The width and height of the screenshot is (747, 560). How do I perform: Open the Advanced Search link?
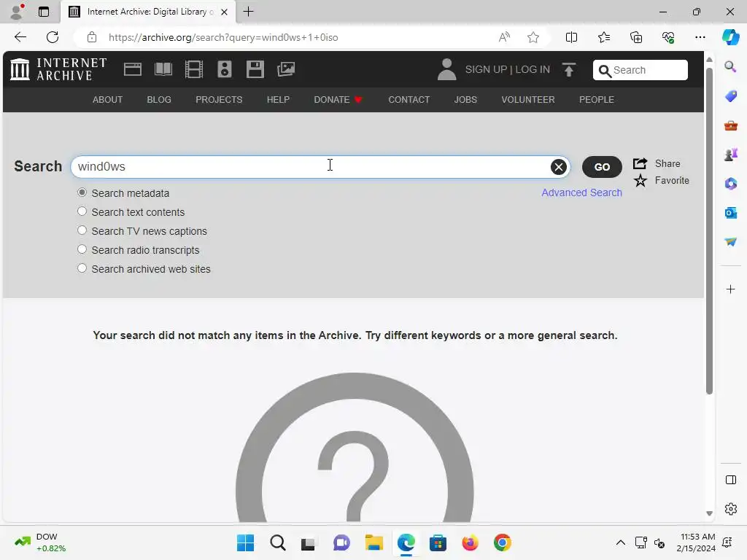(x=581, y=192)
